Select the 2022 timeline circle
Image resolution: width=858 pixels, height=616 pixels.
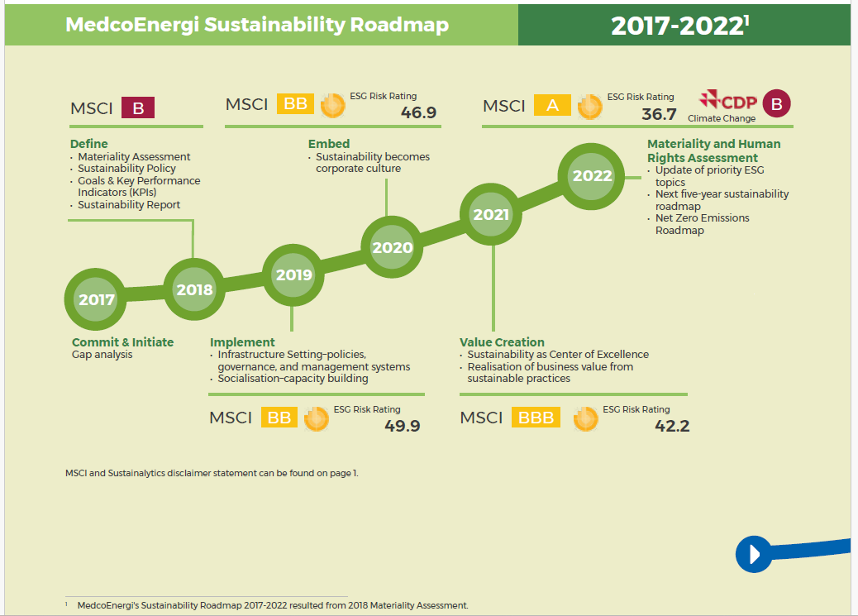(593, 175)
